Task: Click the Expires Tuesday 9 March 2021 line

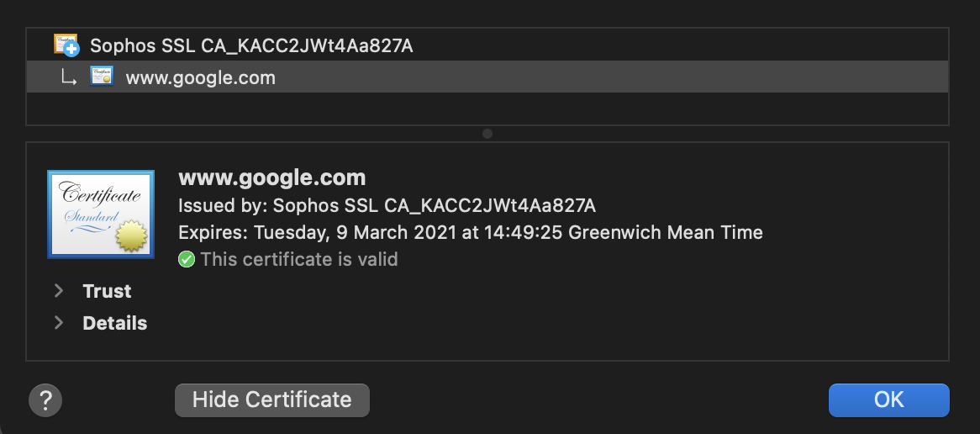Action: point(471,233)
